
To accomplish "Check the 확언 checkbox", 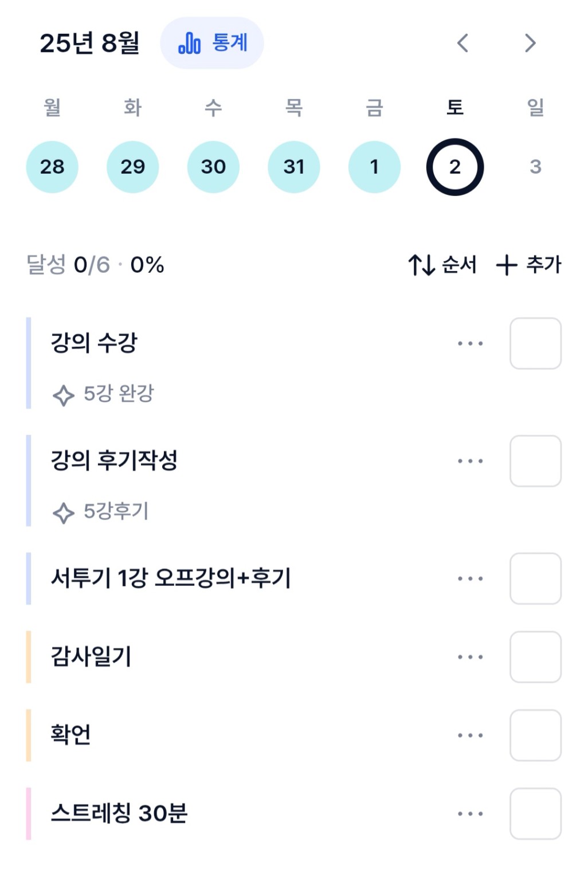I will click(535, 735).
